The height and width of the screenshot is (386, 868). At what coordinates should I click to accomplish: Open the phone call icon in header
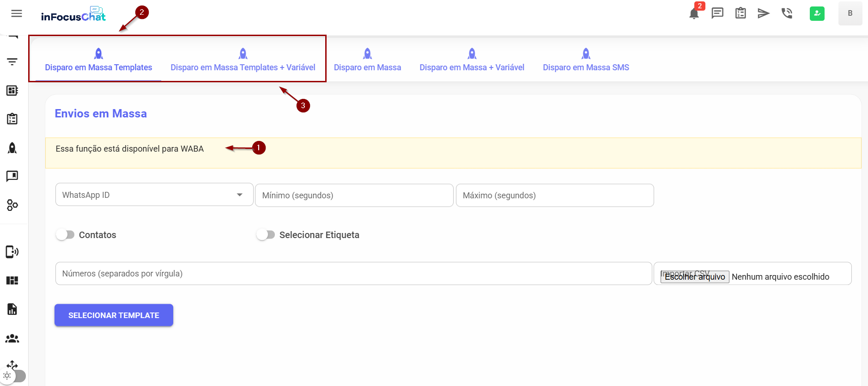787,13
